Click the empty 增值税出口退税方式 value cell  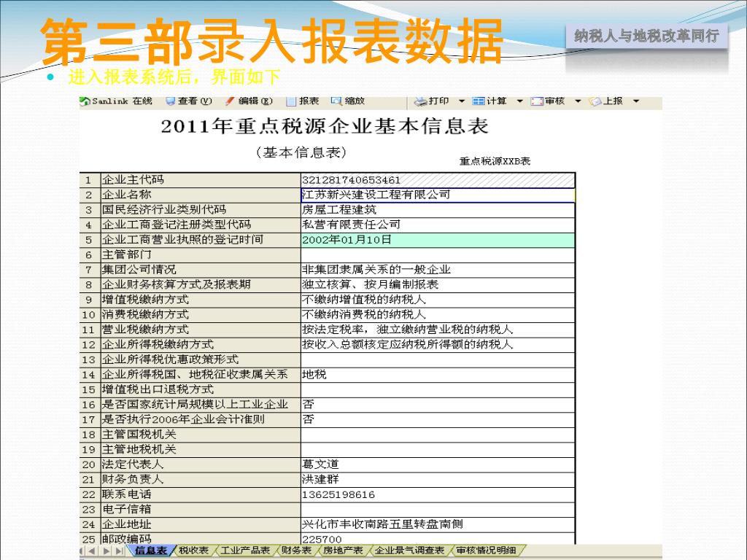(x=438, y=390)
